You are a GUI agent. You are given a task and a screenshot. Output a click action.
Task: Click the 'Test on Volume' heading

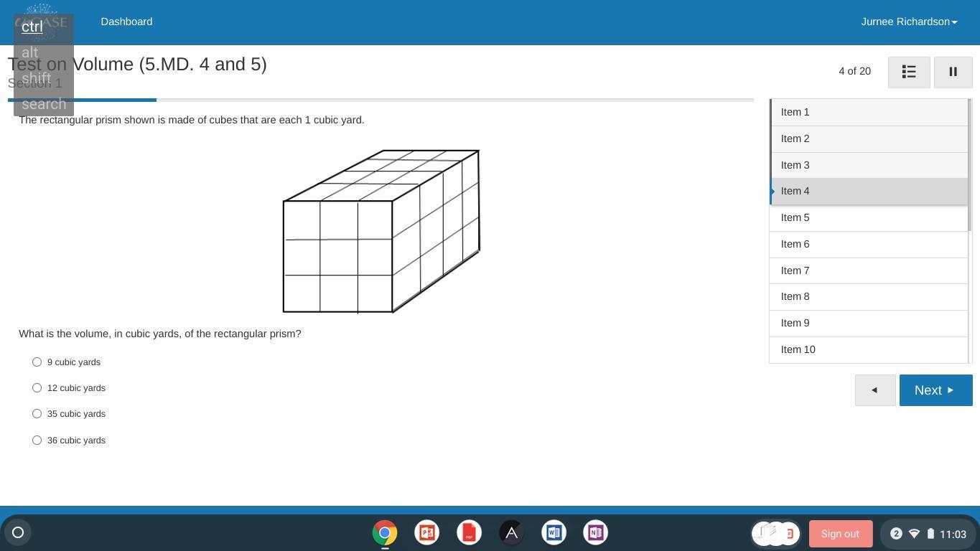(137, 64)
